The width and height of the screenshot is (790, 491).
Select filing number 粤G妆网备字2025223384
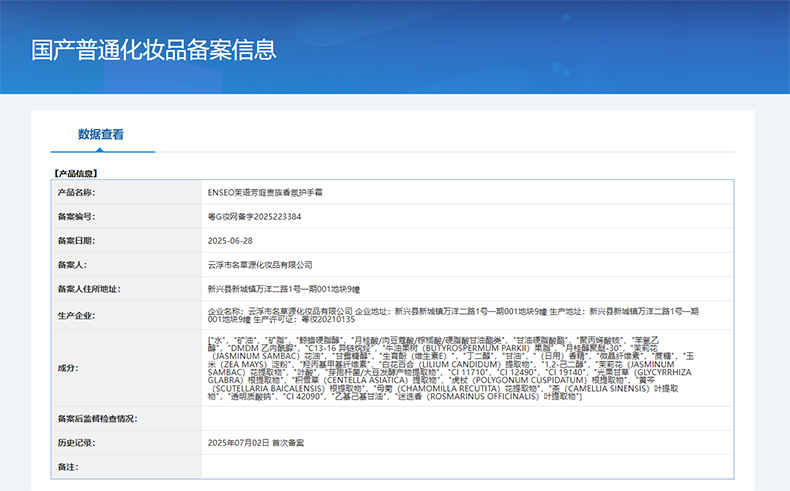(254, 217)
